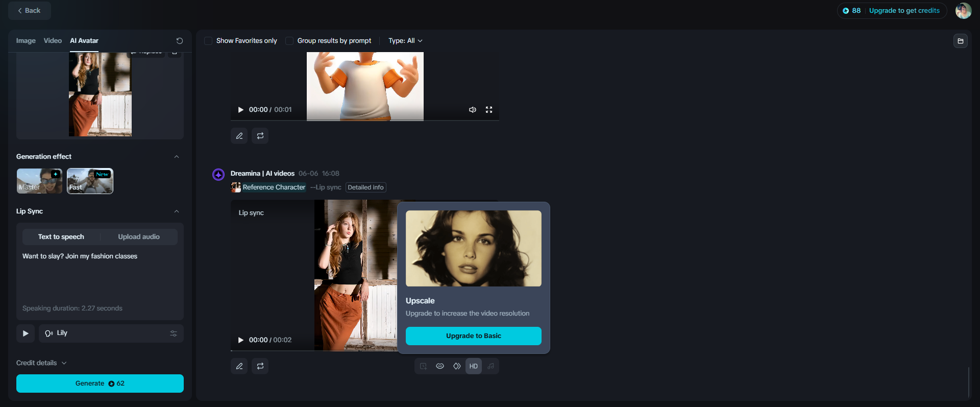The image size is (980, 407).
Task: Click the uploaded reference photo in left panel
Action: (x=100, y=94)
